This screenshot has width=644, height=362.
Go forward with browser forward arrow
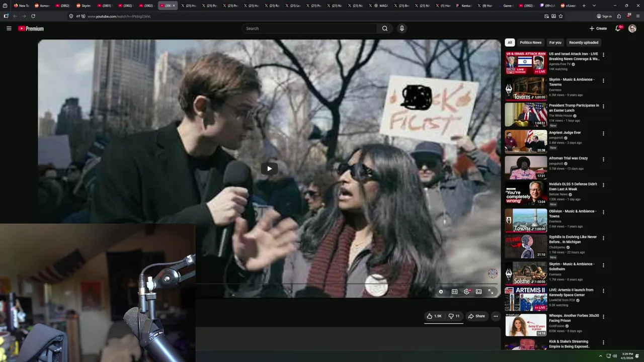[x=24, y=16]
